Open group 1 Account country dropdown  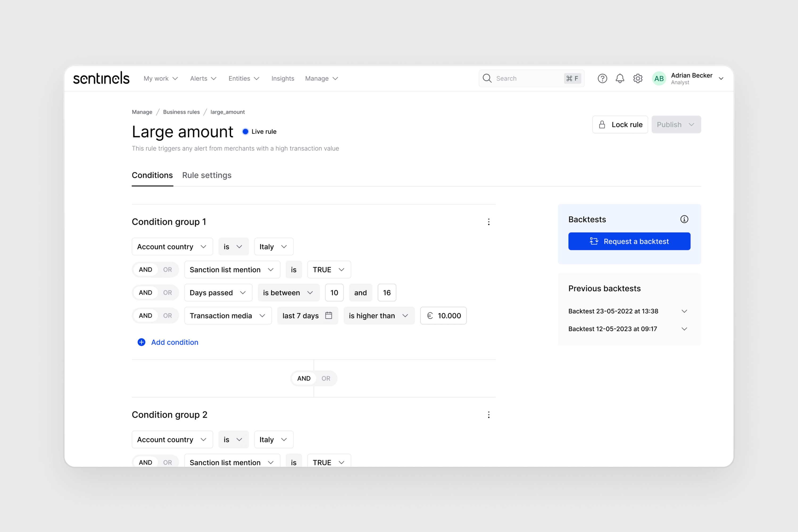pos(172,247)
